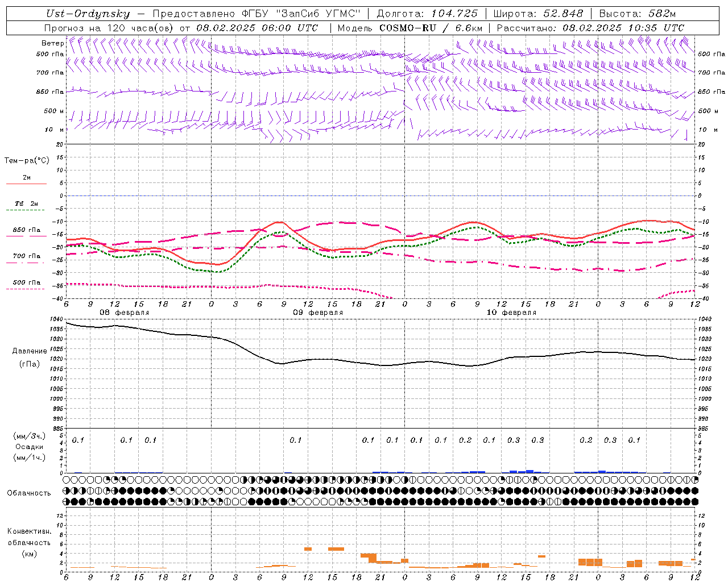This screenshot has width=728, height=582.
Task: Click the elevation value "Высота: 582м"
Action: click(x=637, y=14)
